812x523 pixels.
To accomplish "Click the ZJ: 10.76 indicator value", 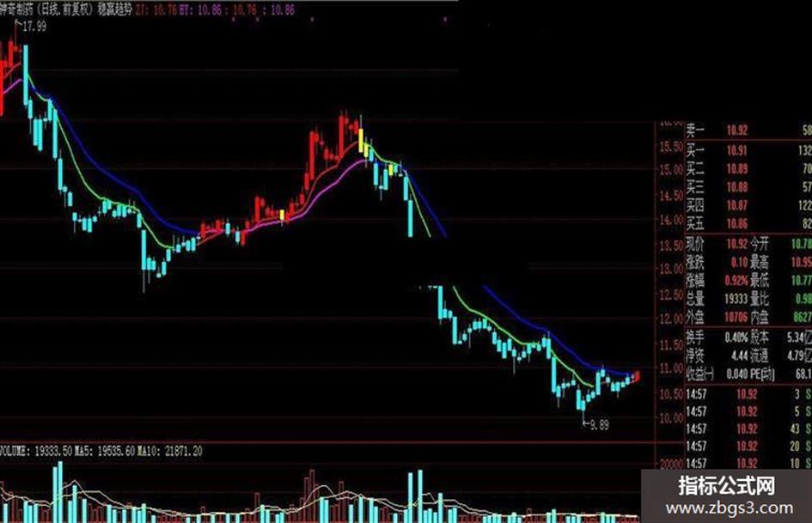I will click(156, 9).
